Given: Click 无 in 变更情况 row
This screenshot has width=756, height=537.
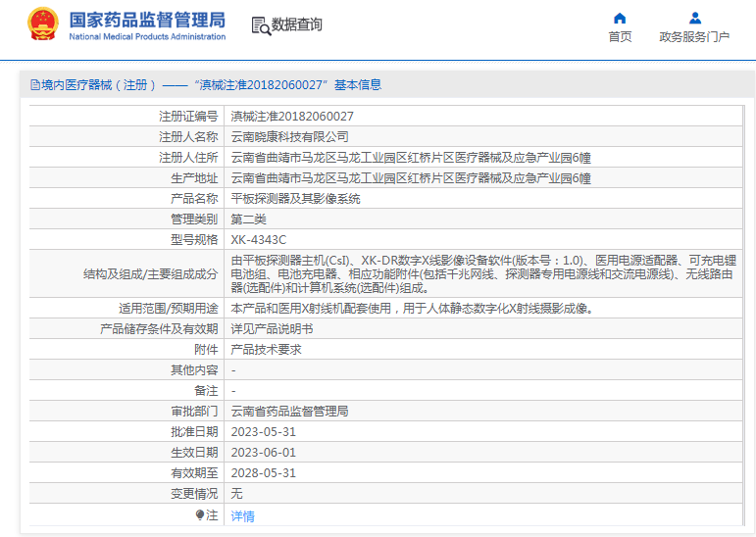Looking at the screenshot, I should [236, 494].
